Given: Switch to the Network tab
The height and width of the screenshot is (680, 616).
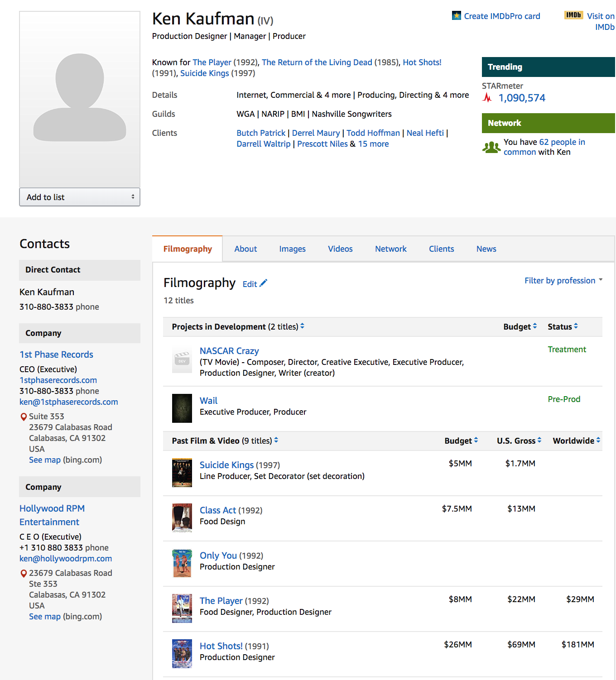Looking at the screenshot, I should pos(391,249).
